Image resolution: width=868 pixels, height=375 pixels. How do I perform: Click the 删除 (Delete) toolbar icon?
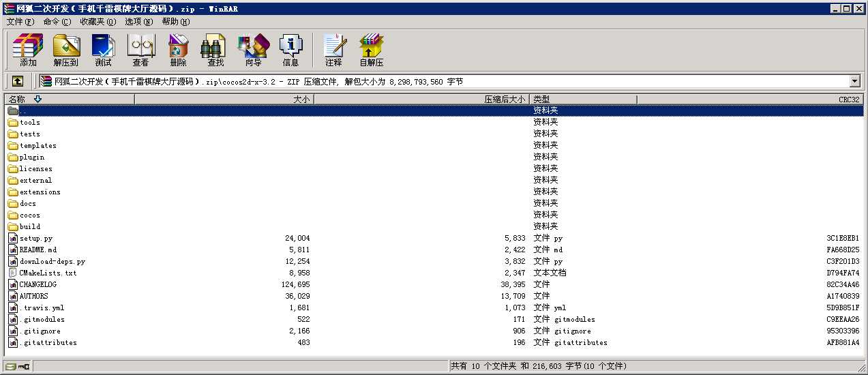tap(178, 50)
